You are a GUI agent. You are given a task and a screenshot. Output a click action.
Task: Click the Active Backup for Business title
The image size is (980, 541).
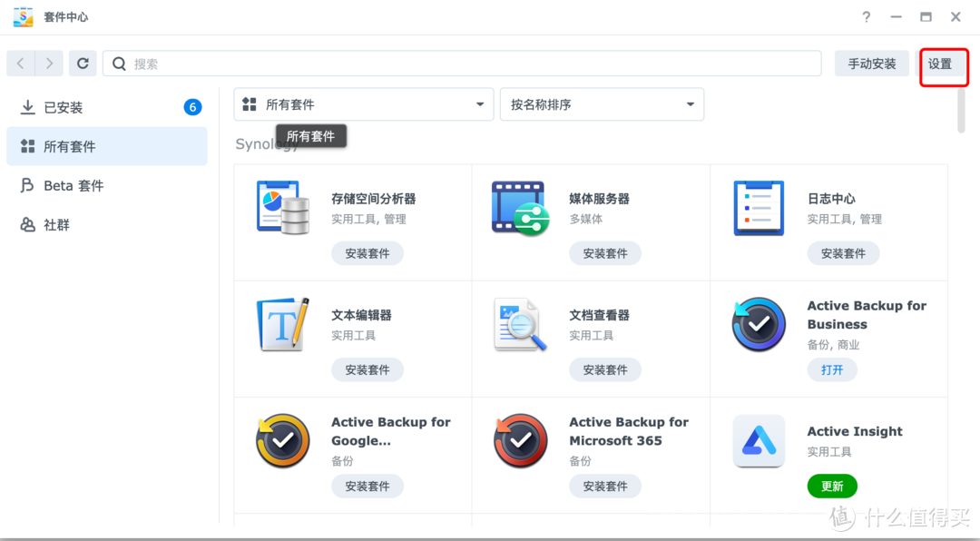click(867, 315)
